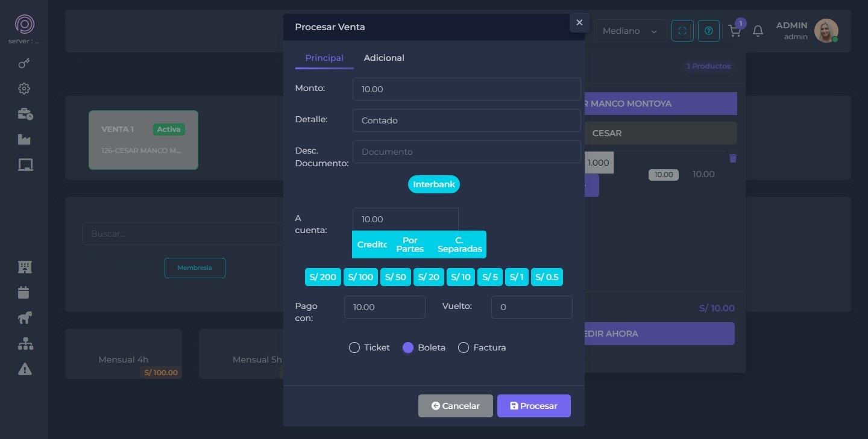Select the Boleta radio option
Screen dimensions: 868x439
click(408, 347)
